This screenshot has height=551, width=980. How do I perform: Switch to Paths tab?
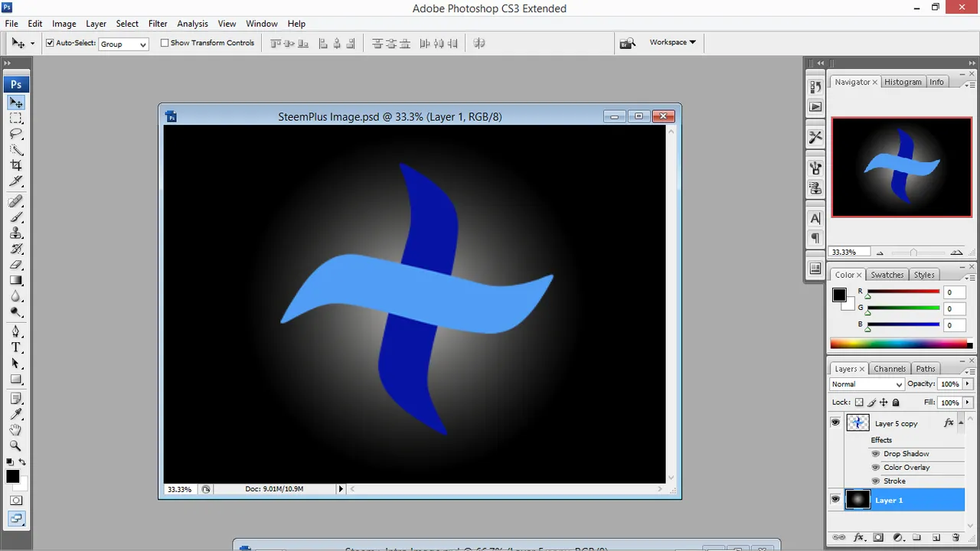[926, 369]
